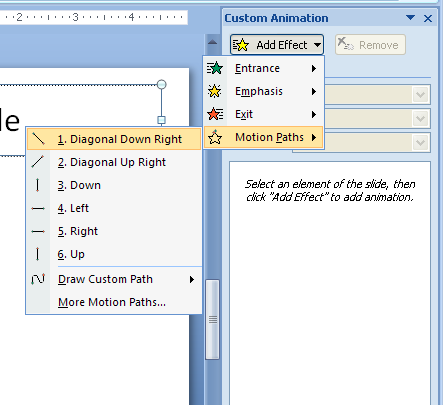Screen dimensions: 443x405
Task: Select Motion Paths menu entry
Action: coord(264,137)
